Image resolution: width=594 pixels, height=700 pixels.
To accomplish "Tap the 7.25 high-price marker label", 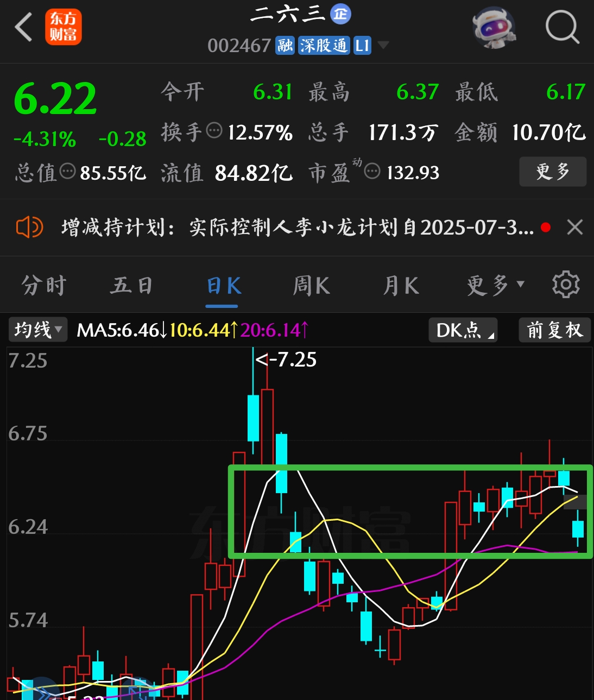I will [x=286, y=360].
